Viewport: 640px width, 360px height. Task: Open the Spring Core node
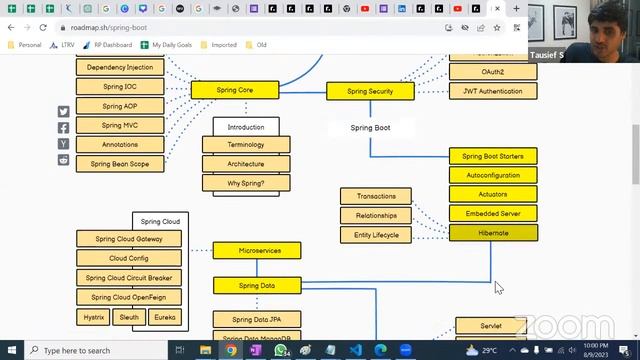click(235, 90)
